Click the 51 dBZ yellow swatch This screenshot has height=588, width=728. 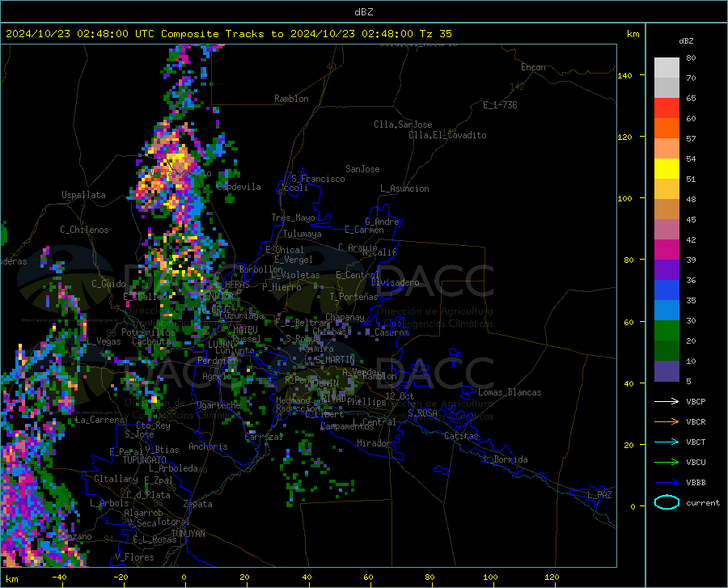pyautogui.click(x=667, y=169)
